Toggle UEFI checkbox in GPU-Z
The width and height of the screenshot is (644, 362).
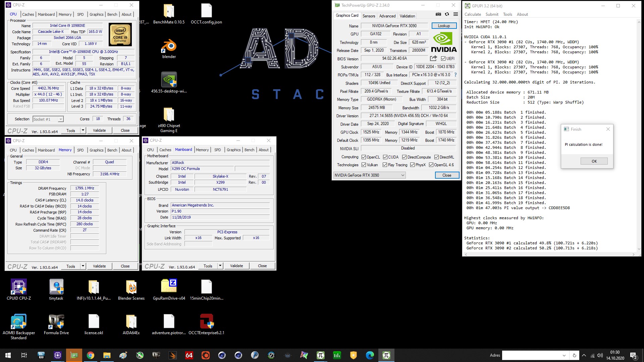(x=443, y=58)
